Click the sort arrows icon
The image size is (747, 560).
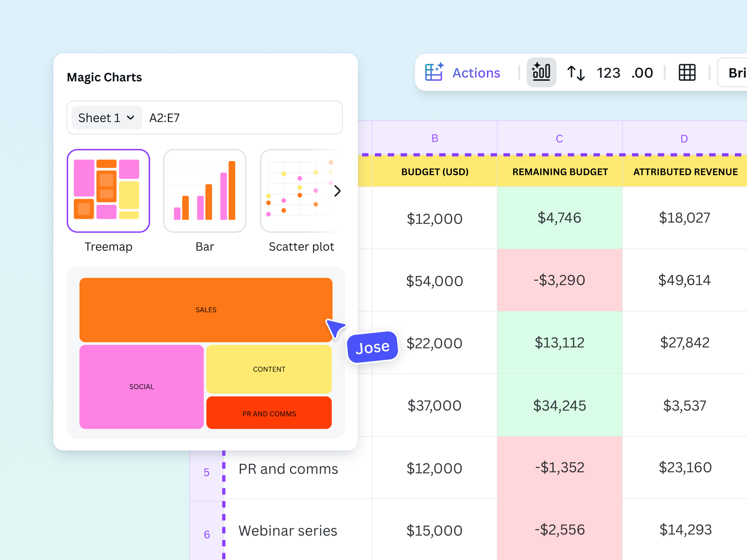click(576, 73)
